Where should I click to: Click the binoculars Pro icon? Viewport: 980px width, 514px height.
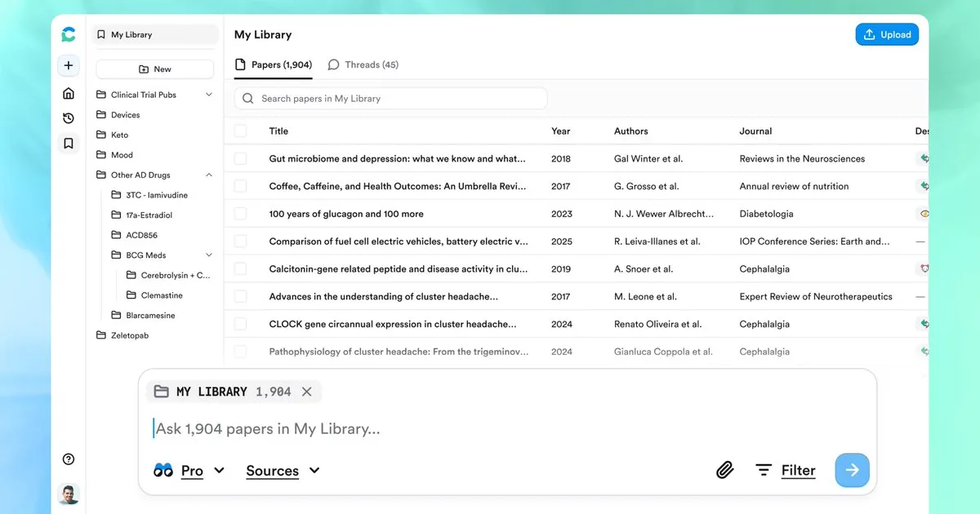coord(163,470)
